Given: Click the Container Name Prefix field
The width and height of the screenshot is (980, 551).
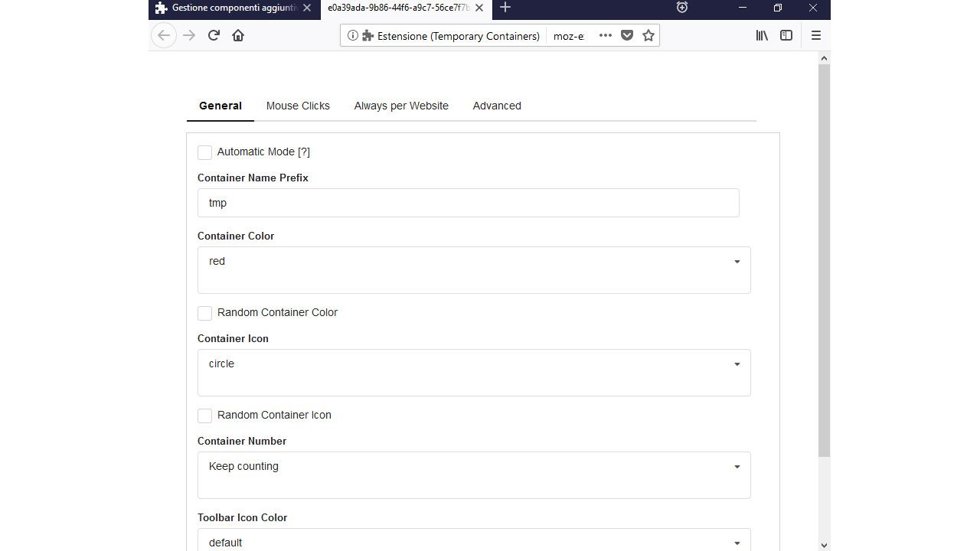Looking at the screenshot, I should (467, 203).
